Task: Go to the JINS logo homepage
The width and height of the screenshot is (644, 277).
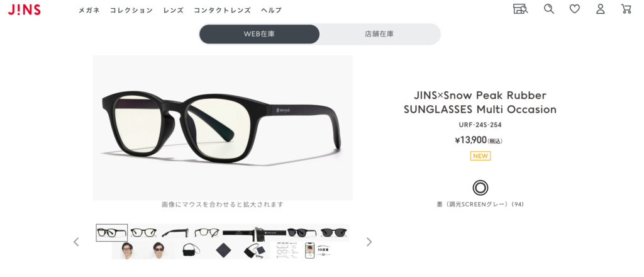Action: click(25, 9)
